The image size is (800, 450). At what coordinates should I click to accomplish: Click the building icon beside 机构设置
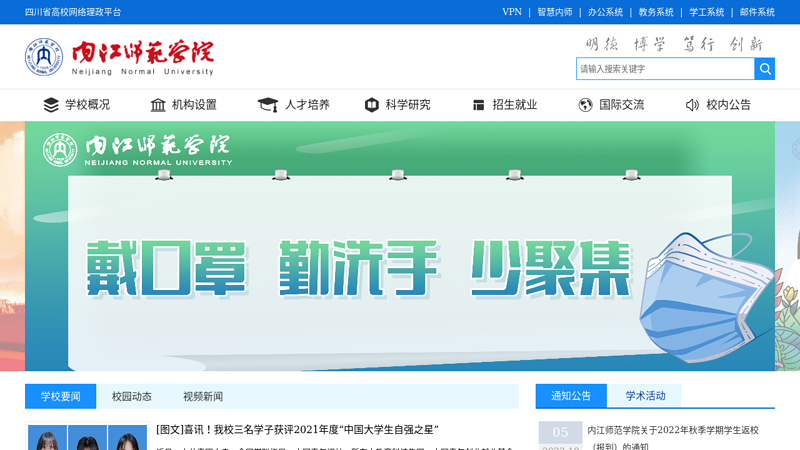158,105
